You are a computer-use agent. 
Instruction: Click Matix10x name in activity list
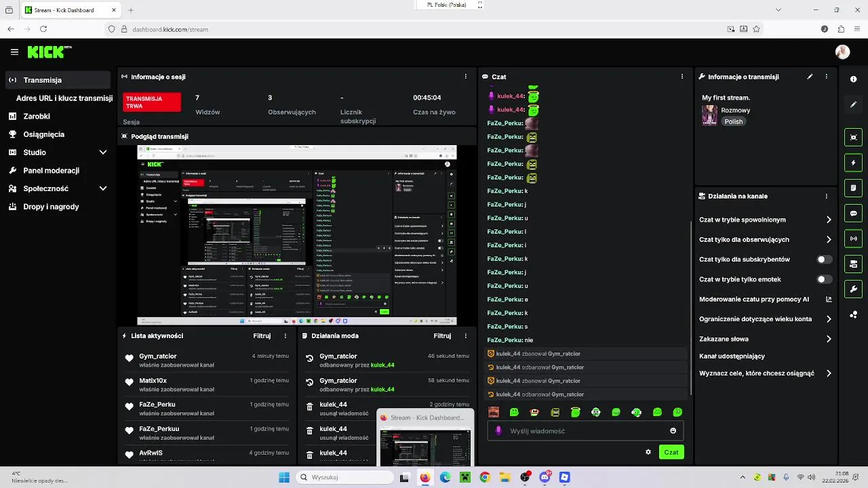tap(153, 380)
